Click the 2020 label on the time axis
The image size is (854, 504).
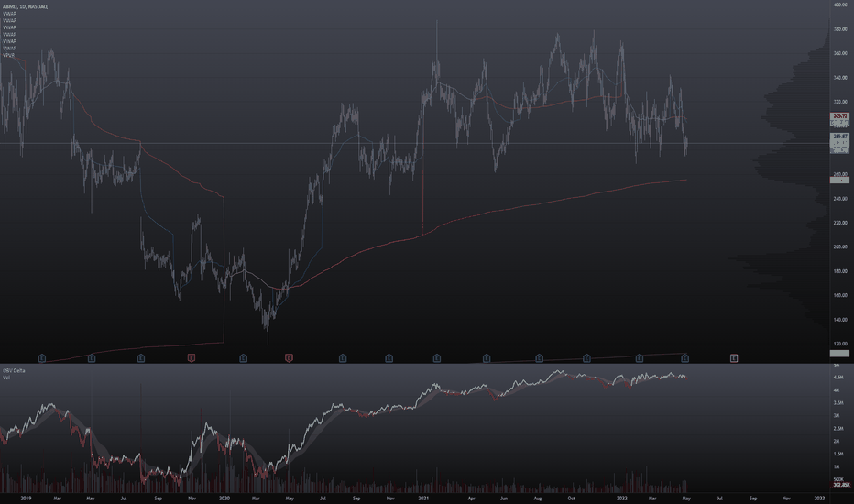click(224, 498)
